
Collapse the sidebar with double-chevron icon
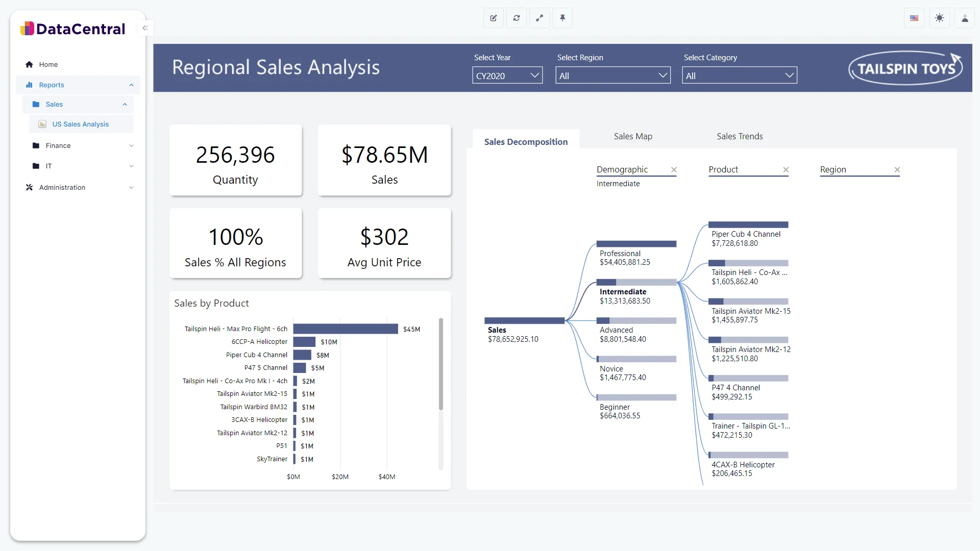(x=145, y=28)
